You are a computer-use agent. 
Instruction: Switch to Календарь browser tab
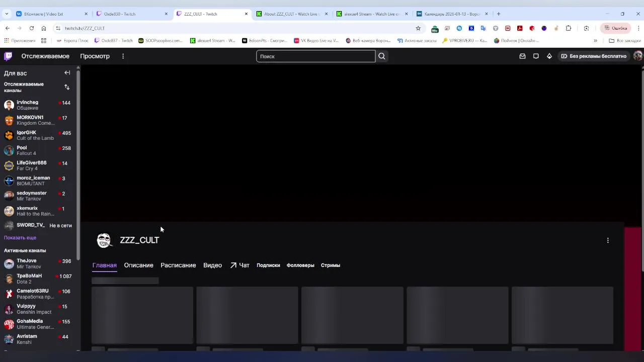[x=452, y=14]
